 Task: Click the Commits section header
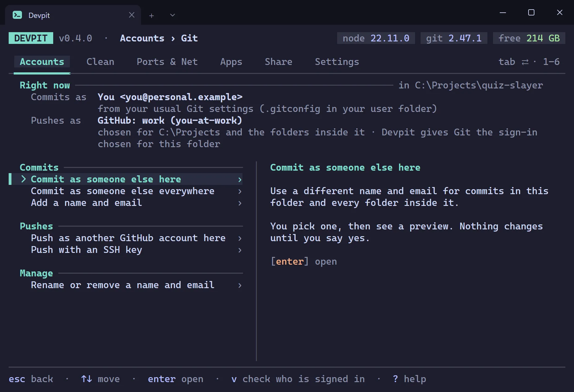(39, 168)
